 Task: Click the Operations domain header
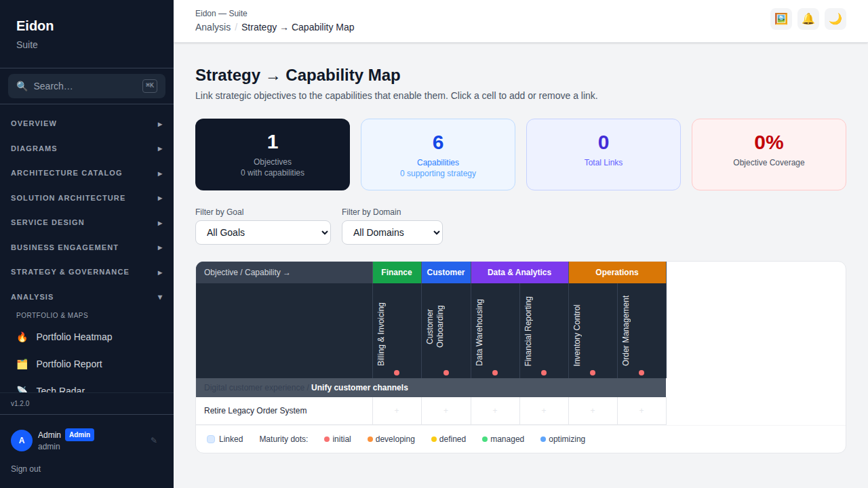(x=617, y=272)
